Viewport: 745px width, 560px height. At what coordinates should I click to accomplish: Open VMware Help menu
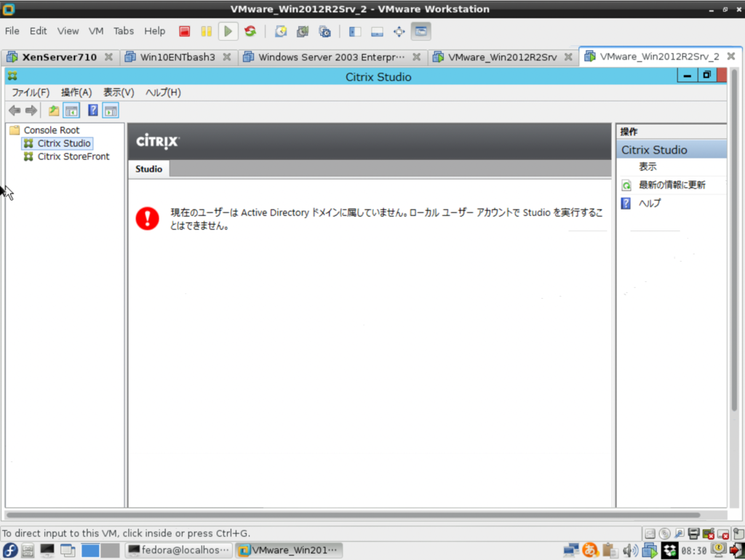click(x=155, y=31)
